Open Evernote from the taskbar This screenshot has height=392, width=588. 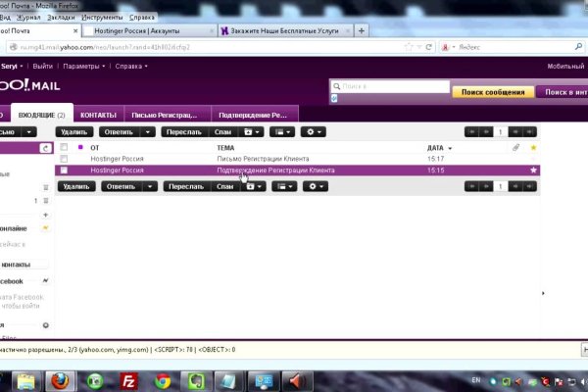(x=196, y=381)
